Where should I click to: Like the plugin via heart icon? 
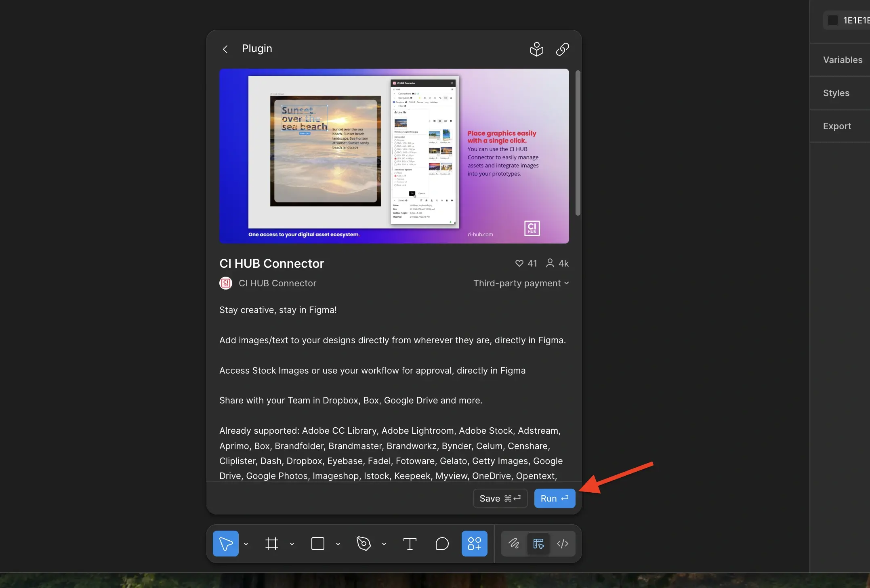pyautogui.click(x=519, y=263)
